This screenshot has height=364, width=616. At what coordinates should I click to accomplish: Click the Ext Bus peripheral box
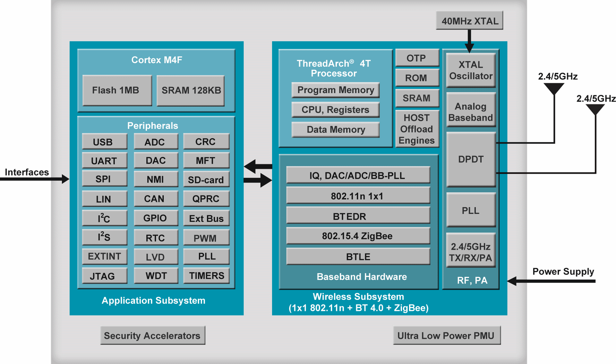pos(206,218)
